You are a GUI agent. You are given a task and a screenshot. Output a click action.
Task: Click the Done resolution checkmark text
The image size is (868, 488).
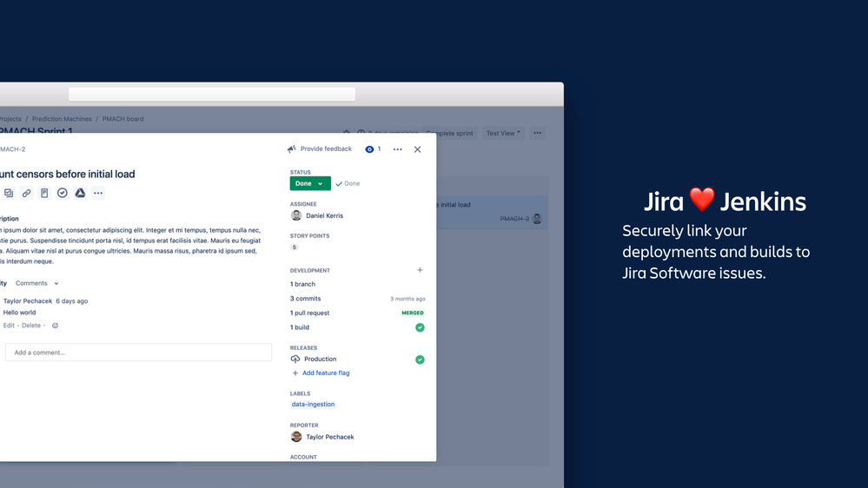(x=348, y=184)
